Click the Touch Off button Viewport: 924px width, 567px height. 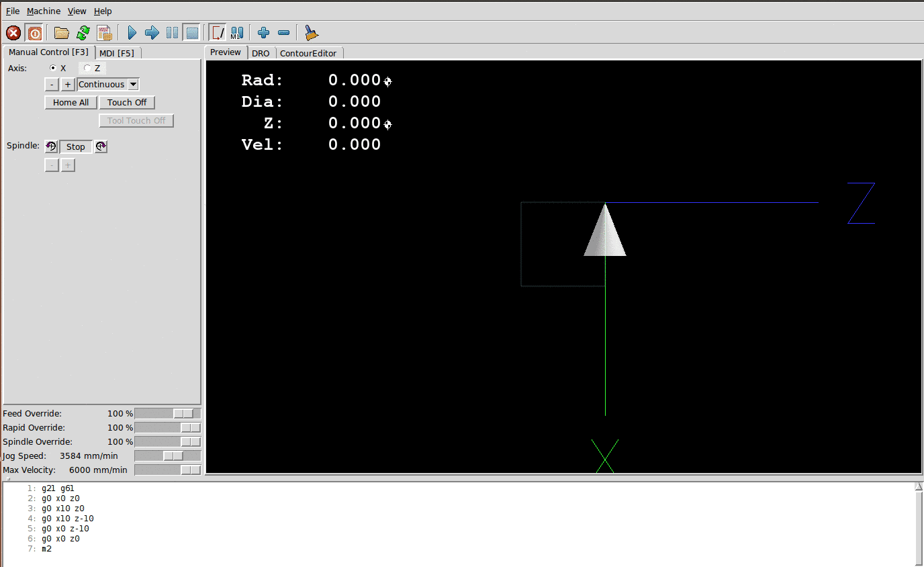pos(127,102)
